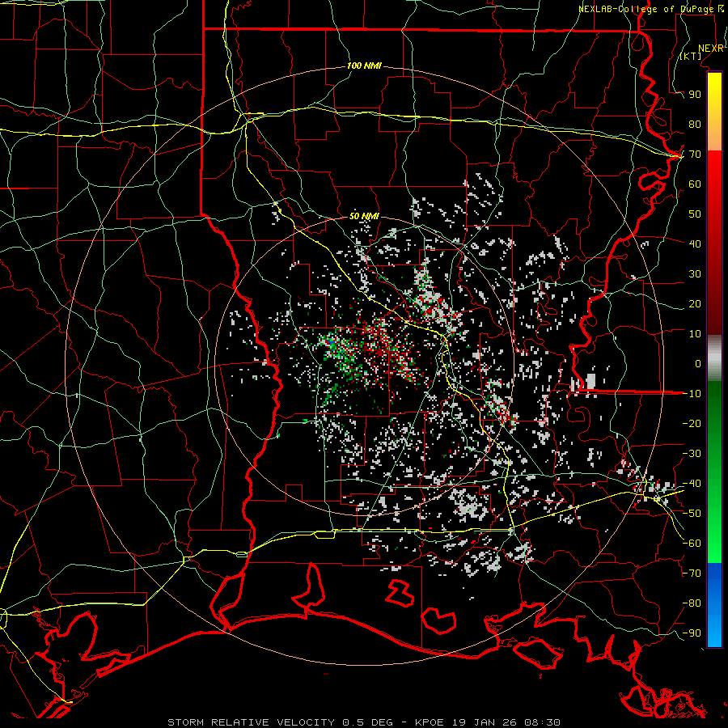Select the -90 knot scale label

click(692, 633)
